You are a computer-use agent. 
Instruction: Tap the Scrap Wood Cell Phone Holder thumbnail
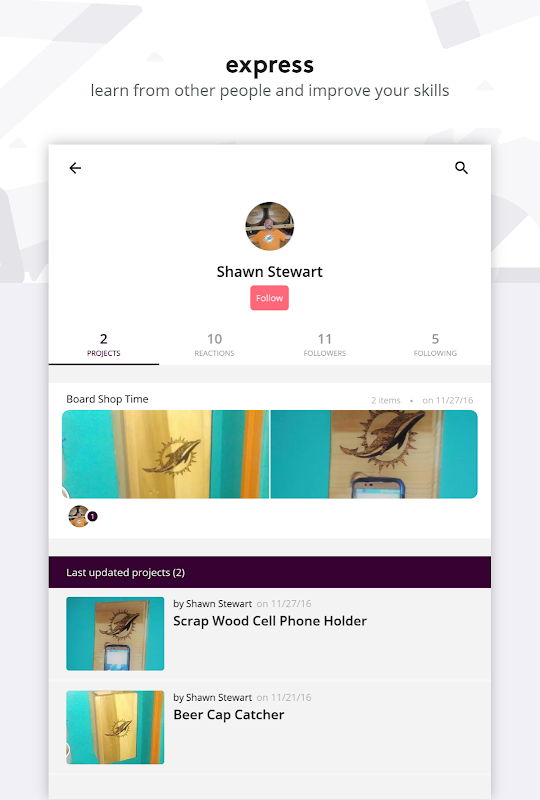pos(115,634)
